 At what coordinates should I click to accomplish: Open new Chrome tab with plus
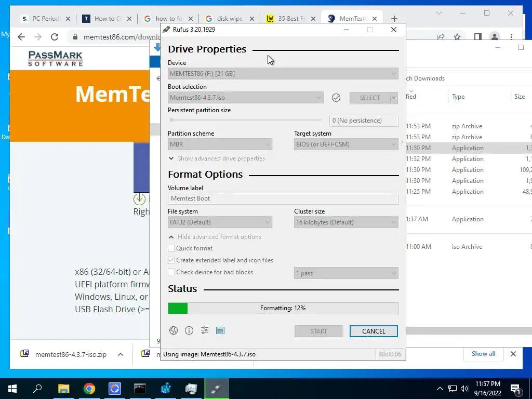tap(394, 19)
